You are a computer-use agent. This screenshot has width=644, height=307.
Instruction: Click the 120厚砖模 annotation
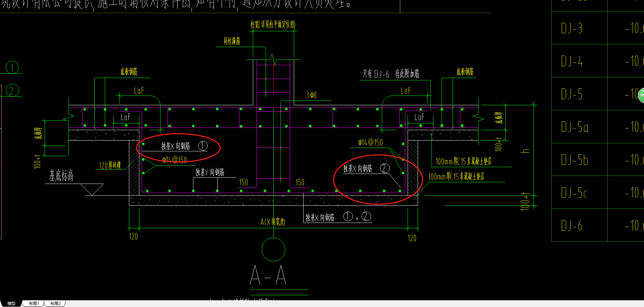(x=110, y=165)
